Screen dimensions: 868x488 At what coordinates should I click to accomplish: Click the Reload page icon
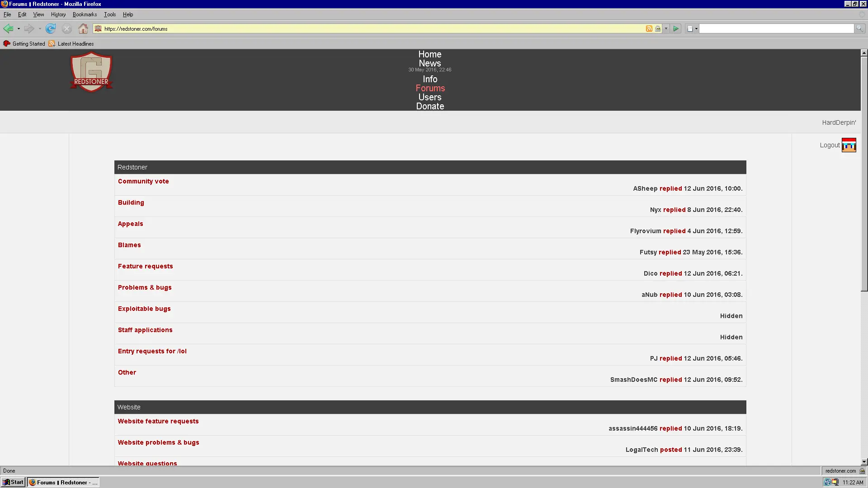pyautogui.click(x=51, y=28)
